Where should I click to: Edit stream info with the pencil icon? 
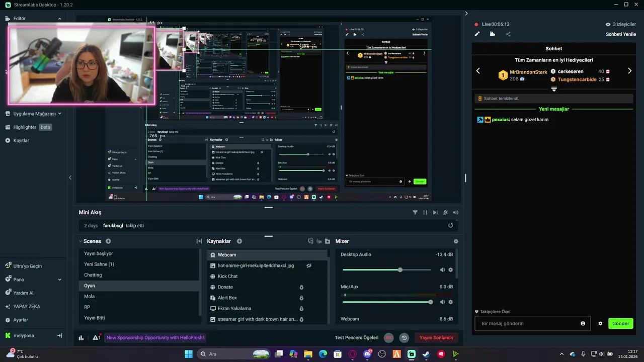[477, 34]
